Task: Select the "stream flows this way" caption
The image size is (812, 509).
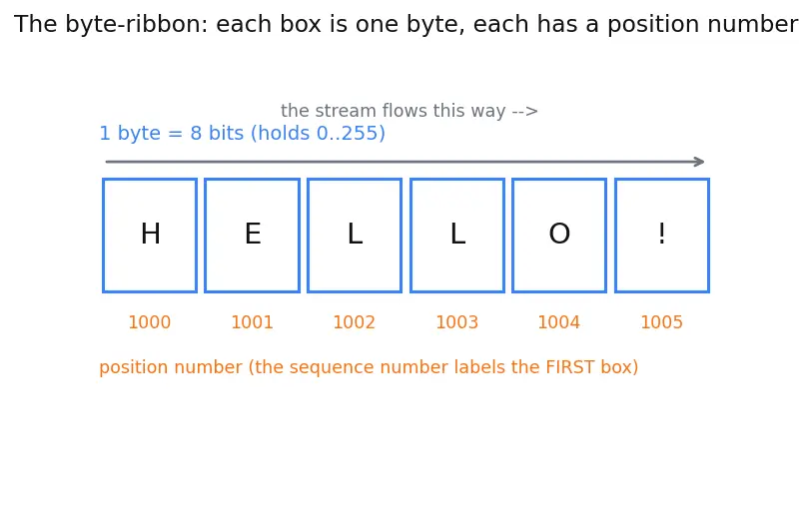Action: pyautogui.click(x=409, y=111)
